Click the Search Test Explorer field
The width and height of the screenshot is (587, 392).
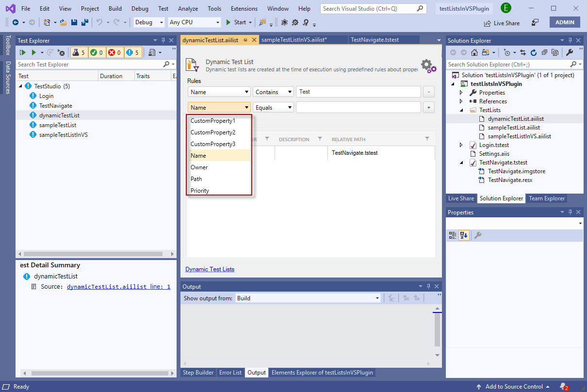point(96,65)
